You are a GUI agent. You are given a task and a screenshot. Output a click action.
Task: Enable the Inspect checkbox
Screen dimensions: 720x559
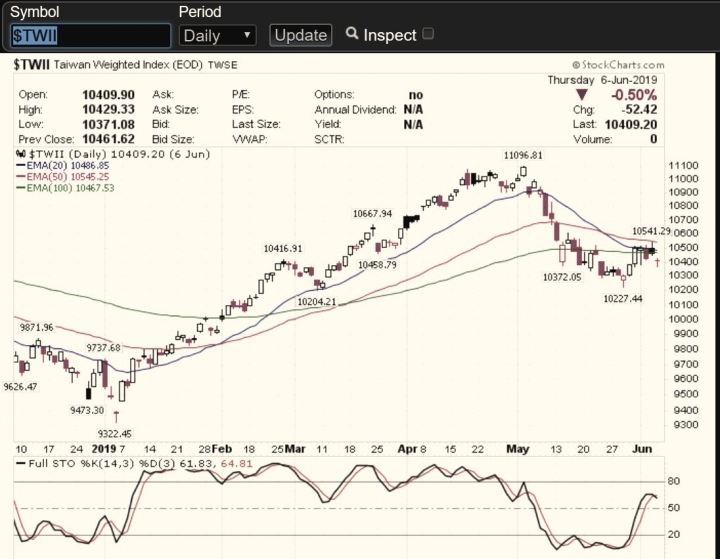coord(428,34)
